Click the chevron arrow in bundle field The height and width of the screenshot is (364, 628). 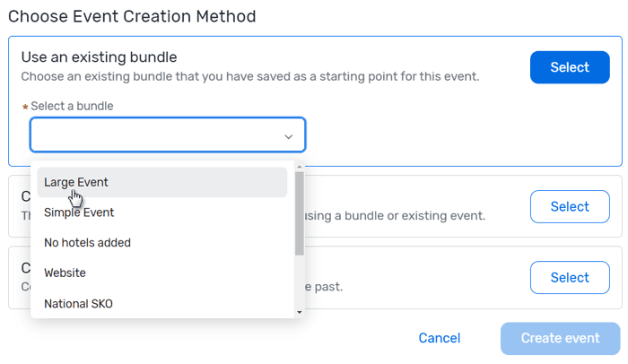pos(288,136)
